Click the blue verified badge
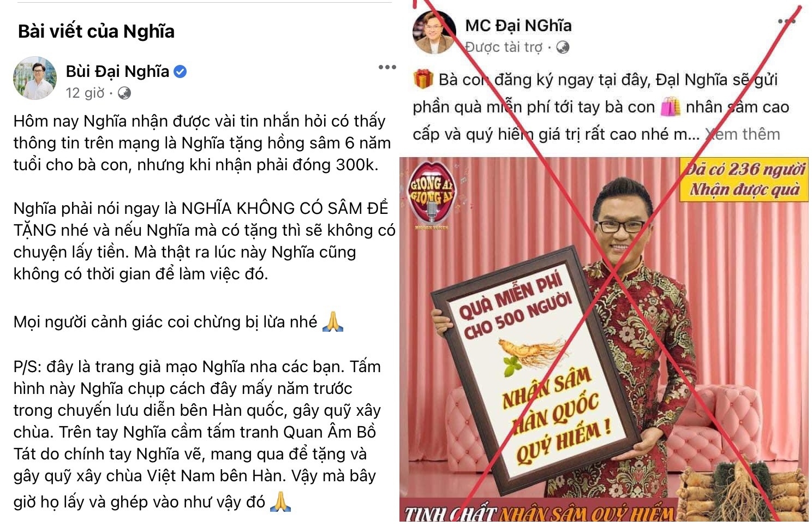The height and width of the screenshot is (526, 812). click(180, 71)
